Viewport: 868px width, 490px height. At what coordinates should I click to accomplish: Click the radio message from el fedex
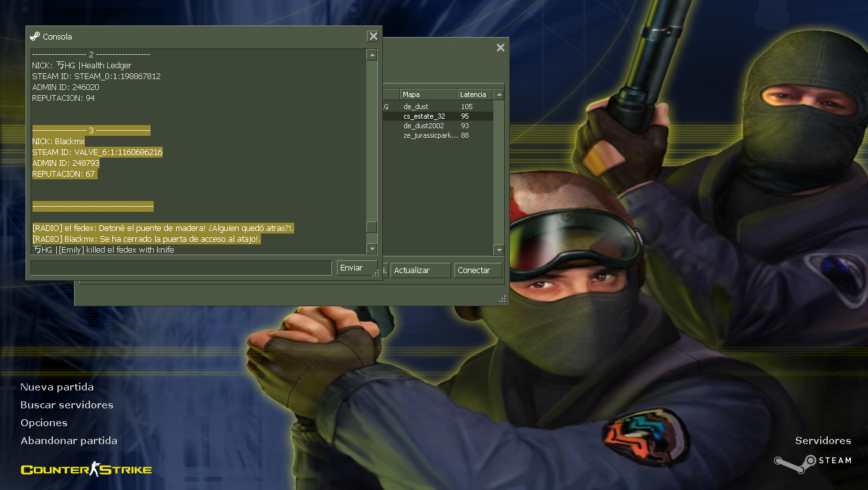point(163,228)
